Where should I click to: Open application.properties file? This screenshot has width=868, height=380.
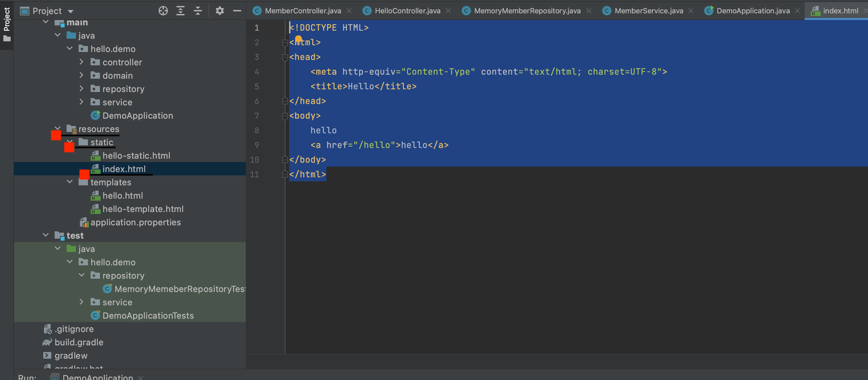[x=136, y=222]
